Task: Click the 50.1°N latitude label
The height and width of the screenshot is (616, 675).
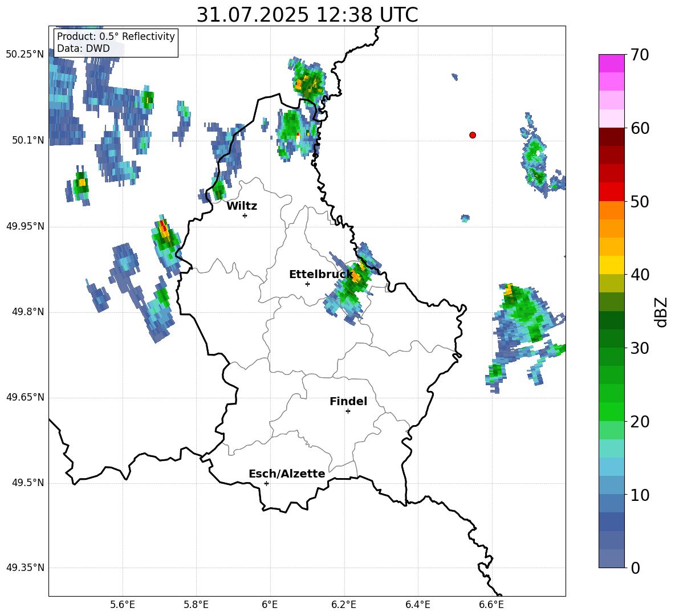Action: click(x=28, y=141)
